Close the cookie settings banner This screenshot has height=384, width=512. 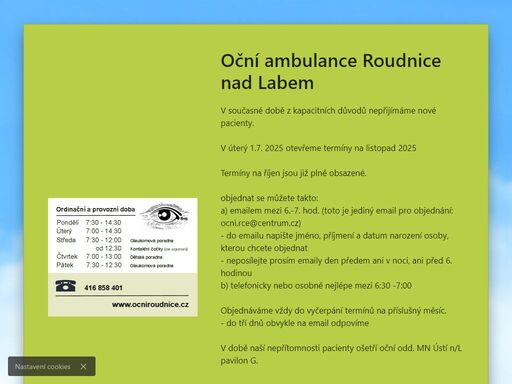83,367
